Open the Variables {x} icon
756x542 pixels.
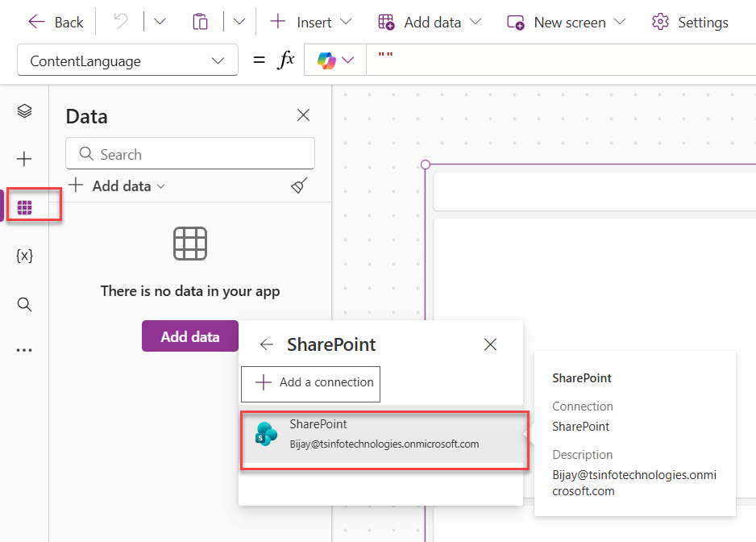tap(24, 256)
